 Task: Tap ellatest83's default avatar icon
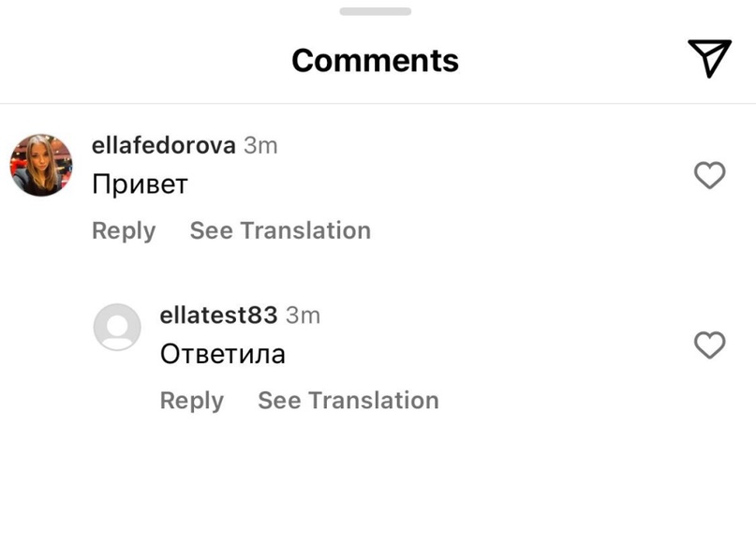[117, 328]
